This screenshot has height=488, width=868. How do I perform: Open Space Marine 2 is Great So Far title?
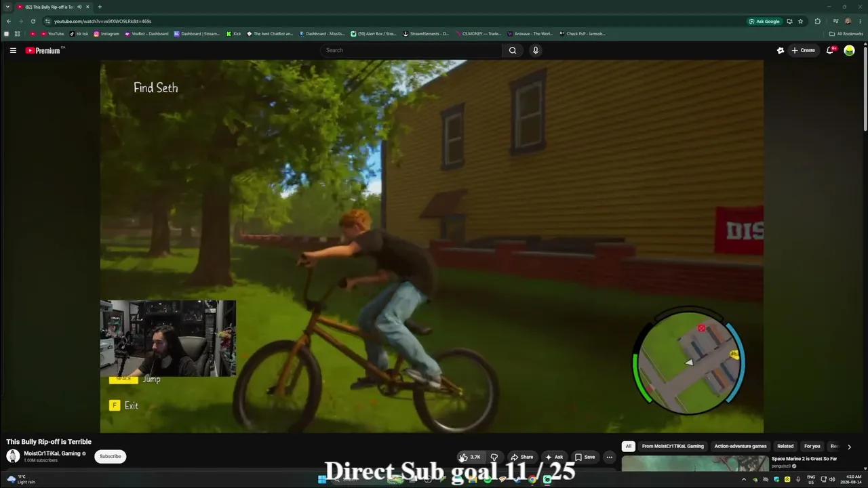point(804,459)
